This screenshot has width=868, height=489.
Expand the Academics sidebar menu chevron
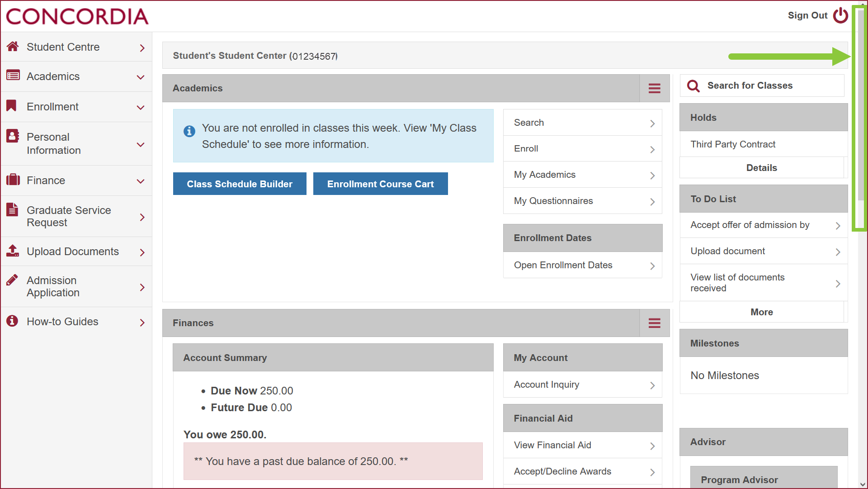pos(141,77)
